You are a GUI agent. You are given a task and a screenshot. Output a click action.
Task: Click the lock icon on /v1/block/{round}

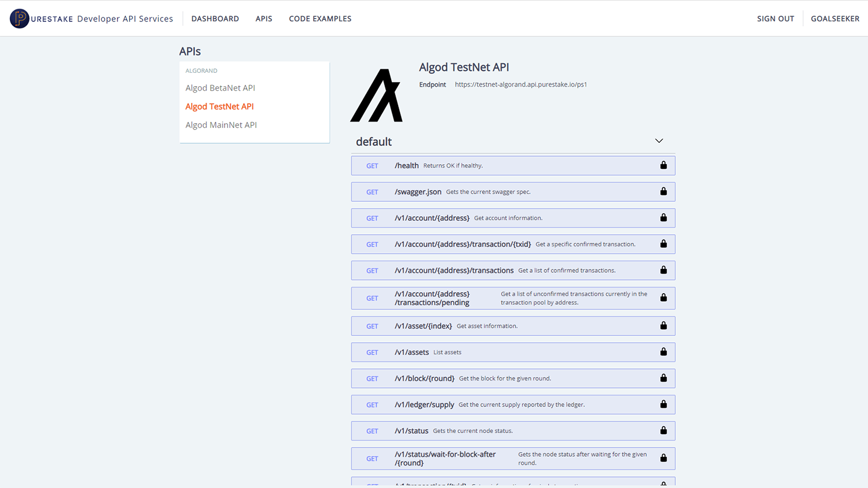[x=663, y=378]
